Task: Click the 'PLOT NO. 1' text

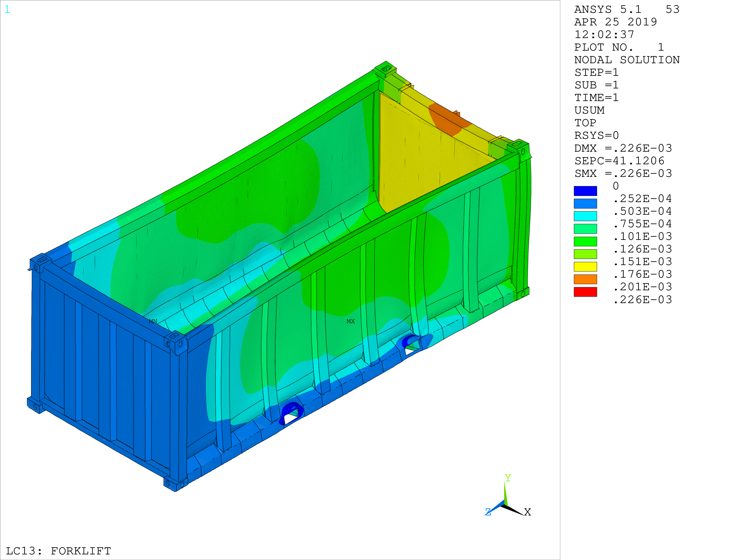Action: (619, 47)
